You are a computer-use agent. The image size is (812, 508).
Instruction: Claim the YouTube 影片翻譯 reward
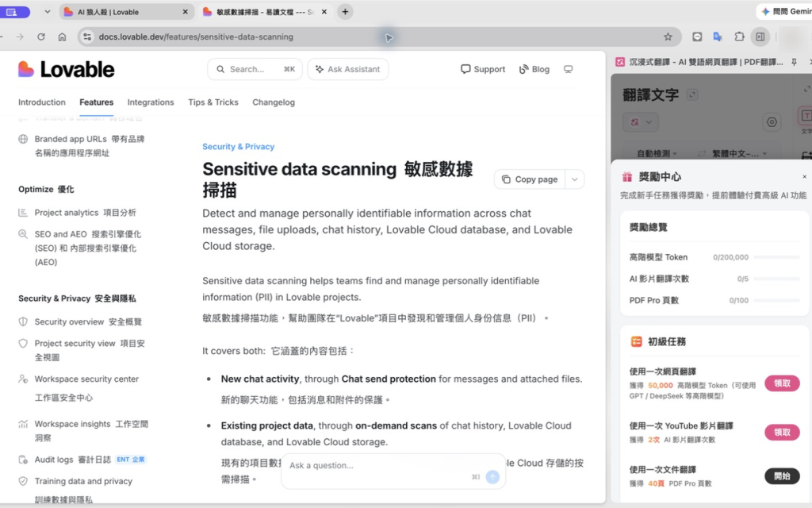pyautogui.click(x=782, y=433)
